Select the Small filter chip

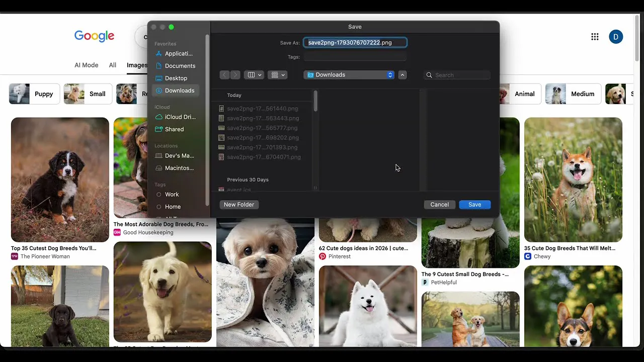point(88,94)
